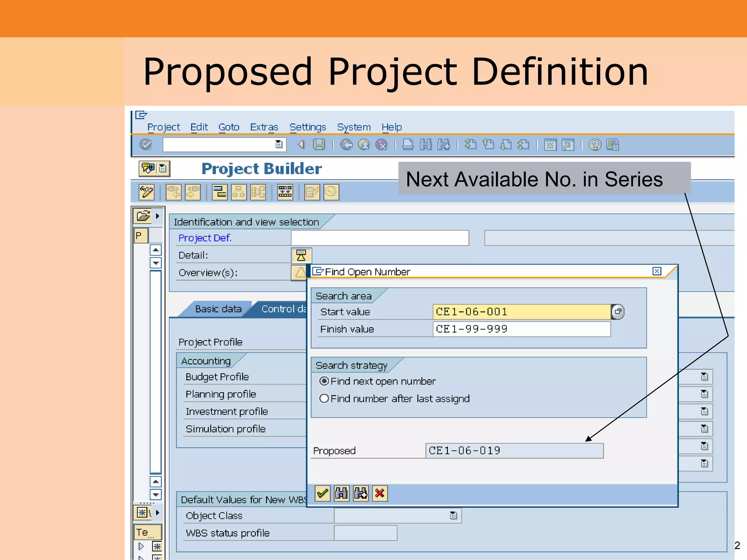Viewport: 747px width, 560px height.
Task: Click the Find Next binoculars icon in toolbar
Action: 444,145
